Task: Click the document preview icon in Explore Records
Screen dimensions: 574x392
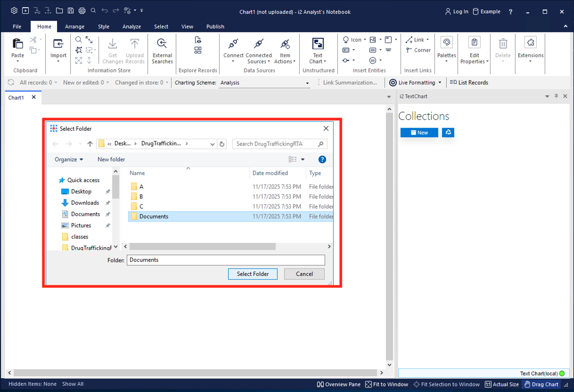Action: tap(198, 40)
